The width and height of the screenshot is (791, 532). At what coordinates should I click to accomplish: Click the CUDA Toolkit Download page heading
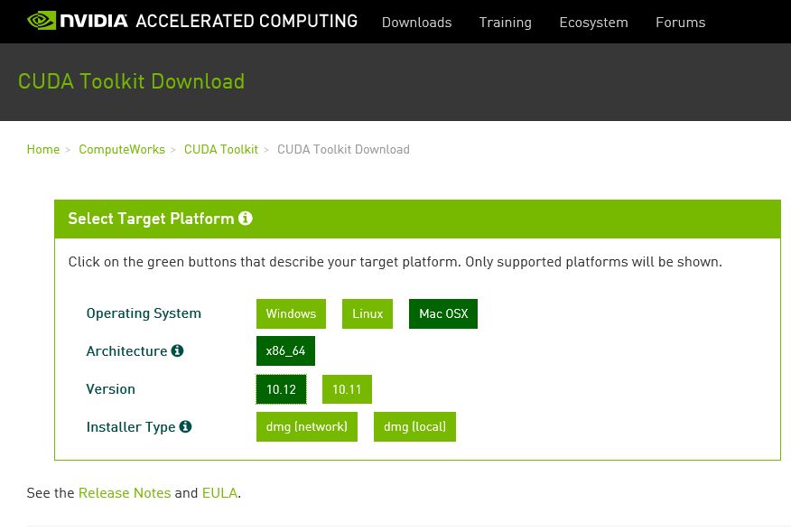click(131, 81)
